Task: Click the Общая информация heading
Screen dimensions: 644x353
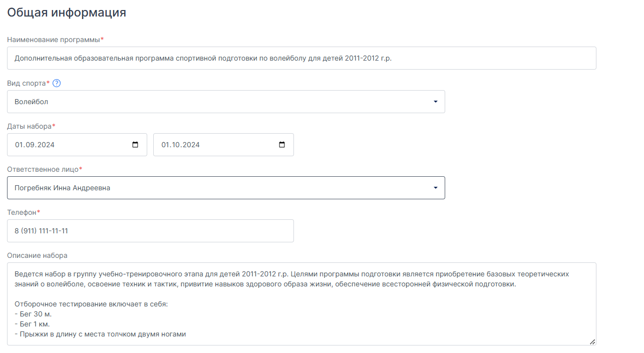Action: click(x=67, y=13)
